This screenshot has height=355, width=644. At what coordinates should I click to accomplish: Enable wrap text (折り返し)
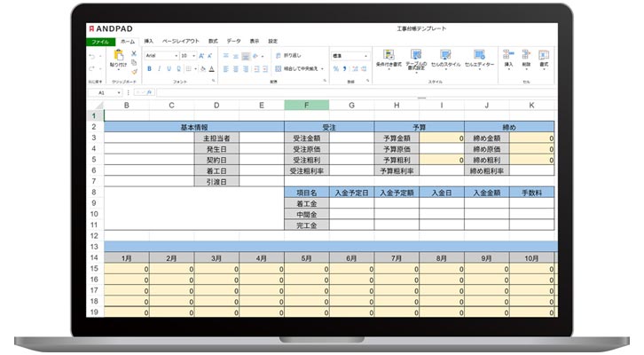coord(287,55)
